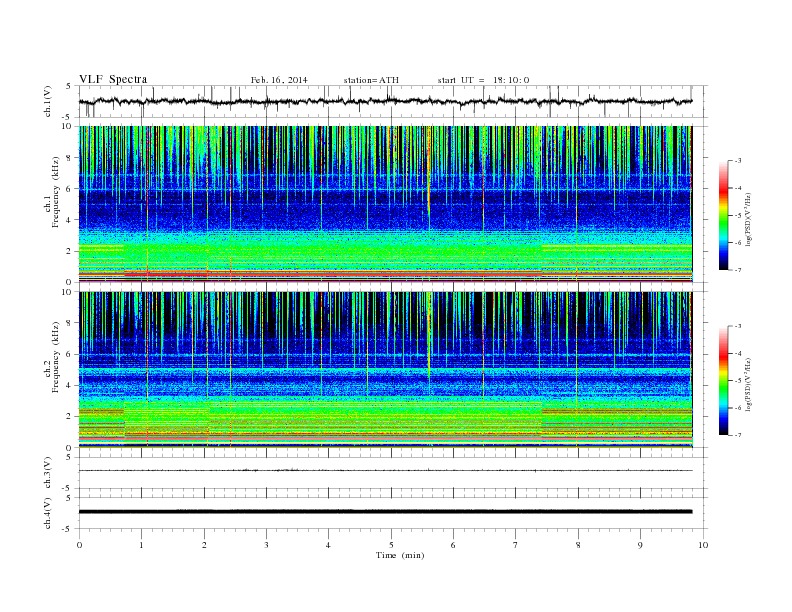Click the "2" tick label on the Time axis
The image size is (792, 612).
point(204,545)
